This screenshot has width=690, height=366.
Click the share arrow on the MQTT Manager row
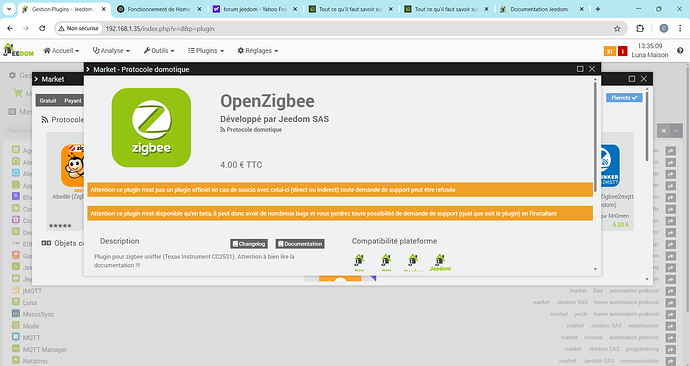(670, 349)
